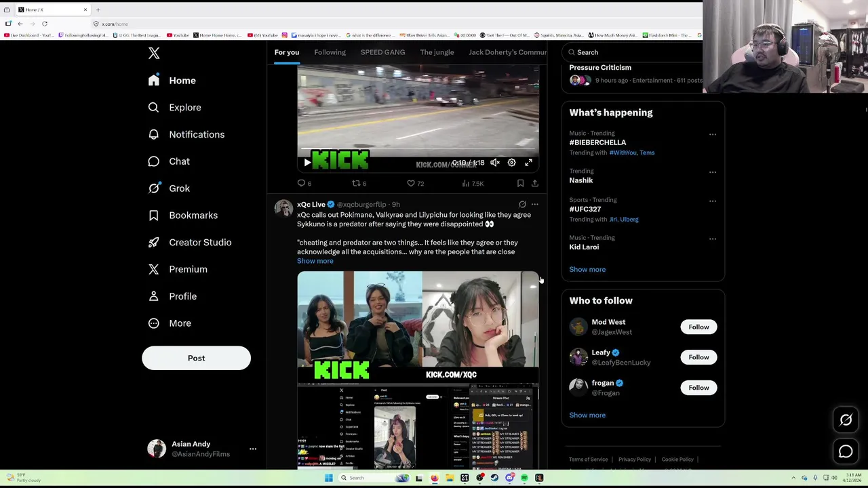This screenshot has width=868, height=488.
Task: Open more options for #BIEBERCHELLA trend
Action: pyautogui.click(x=713, y=134)
